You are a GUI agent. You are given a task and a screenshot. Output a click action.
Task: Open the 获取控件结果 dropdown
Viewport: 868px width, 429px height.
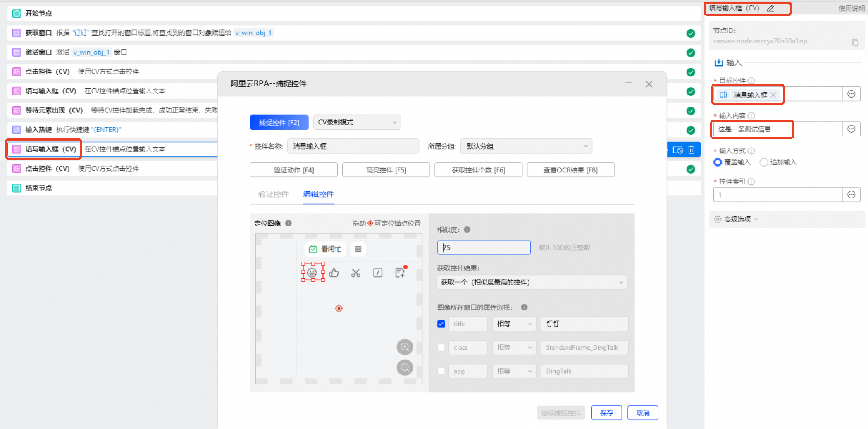[x=532, y=282]
